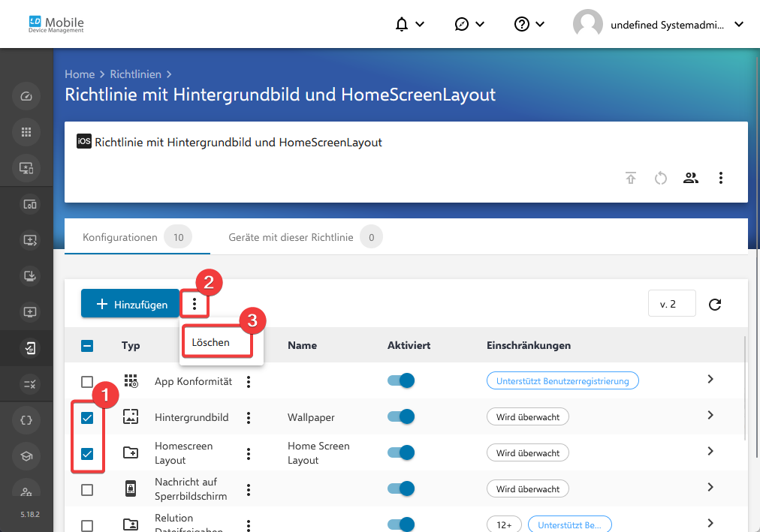Open the device inventory sidebar icon

(x=30, y=204)
